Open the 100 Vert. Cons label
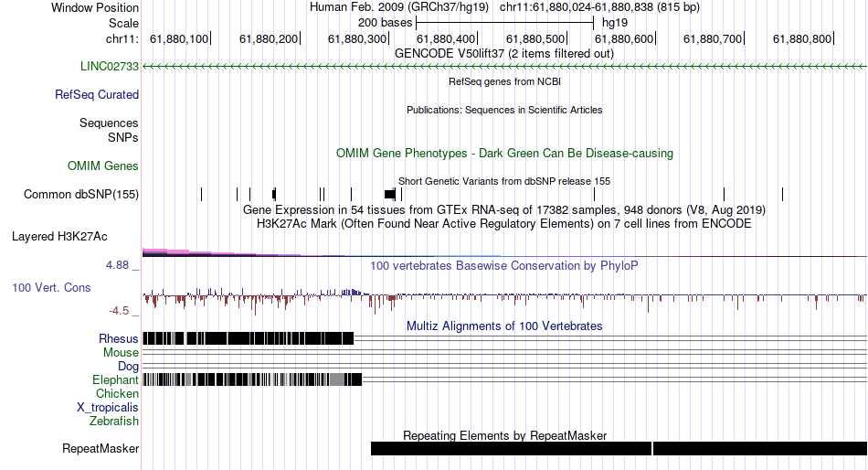 pos(51,288)
